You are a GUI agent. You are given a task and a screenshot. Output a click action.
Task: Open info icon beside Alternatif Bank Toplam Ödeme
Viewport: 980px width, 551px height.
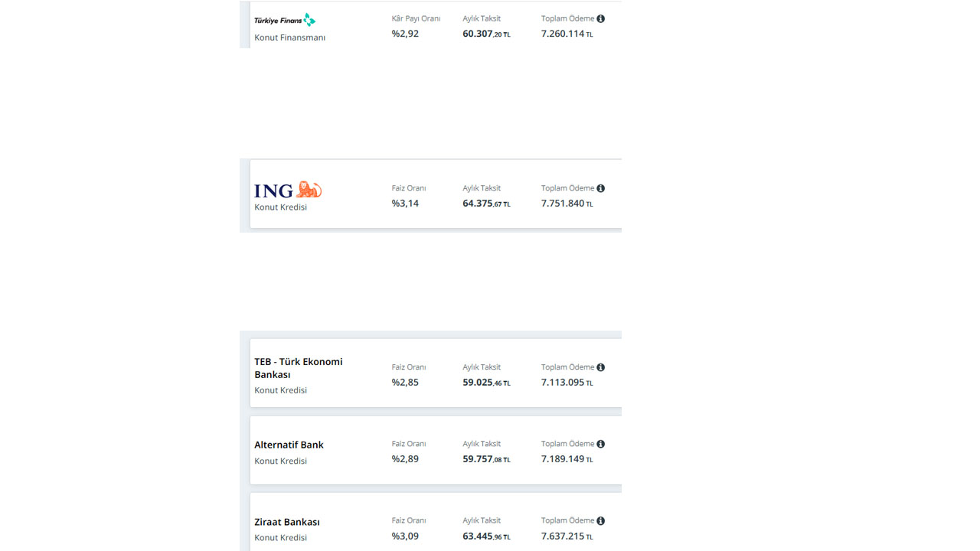tap(600, 444)
